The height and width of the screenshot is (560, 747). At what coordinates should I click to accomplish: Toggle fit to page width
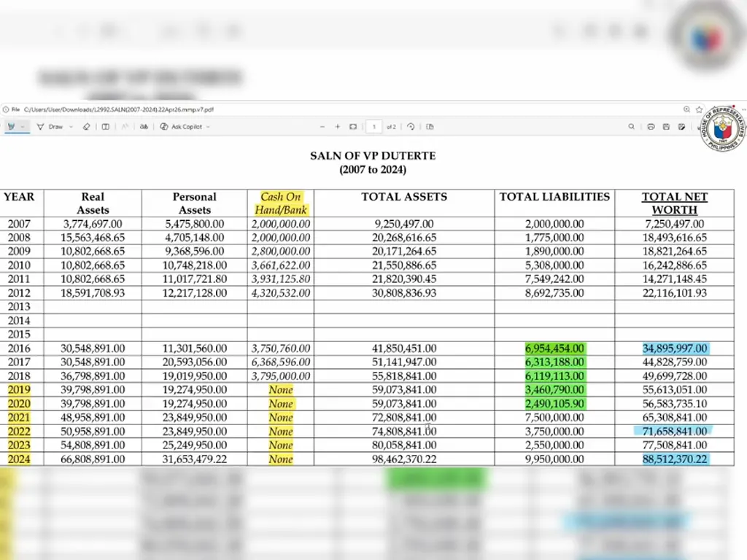353,127
